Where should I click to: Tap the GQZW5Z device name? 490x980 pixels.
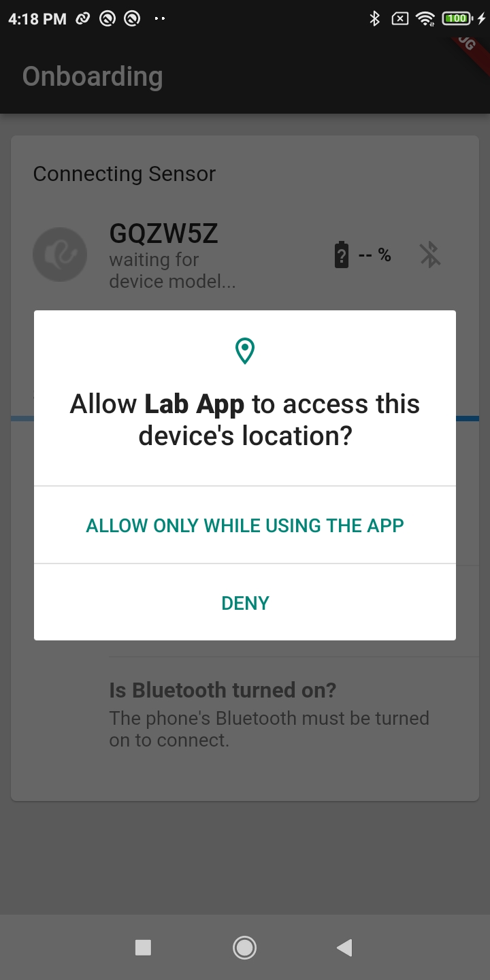(x=163, y=233)
